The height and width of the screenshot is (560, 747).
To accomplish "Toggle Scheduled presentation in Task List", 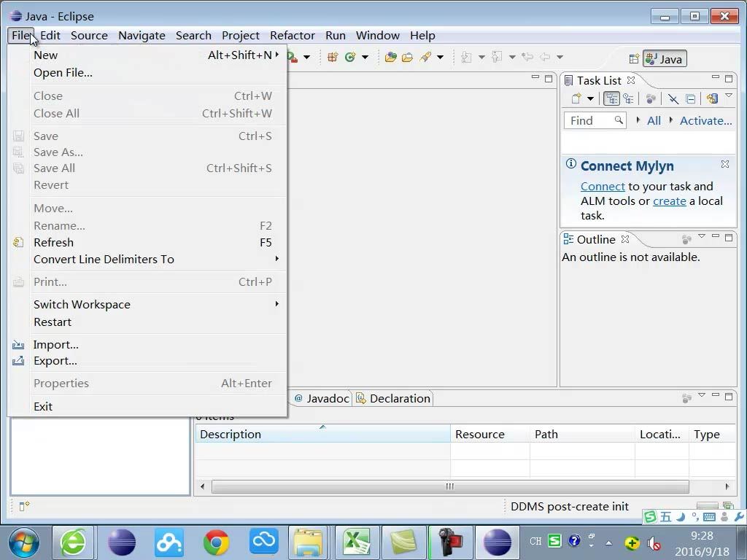I will [x=628, y=98].
